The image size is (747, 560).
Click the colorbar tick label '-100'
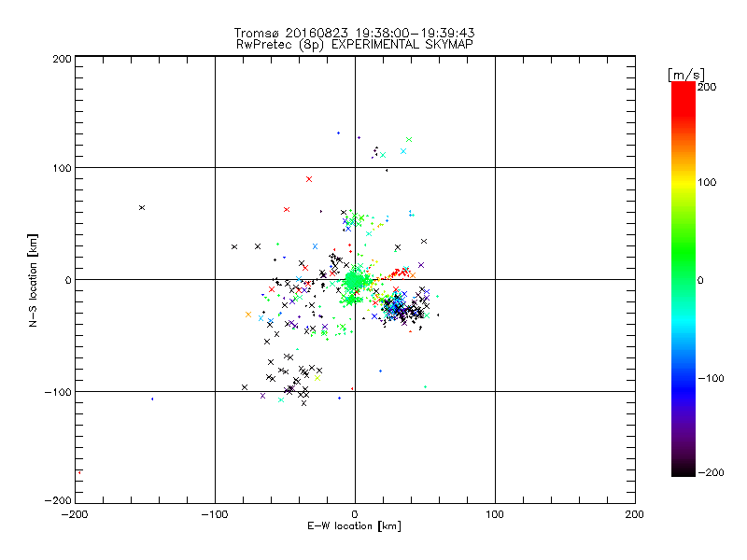click(711, 378)
